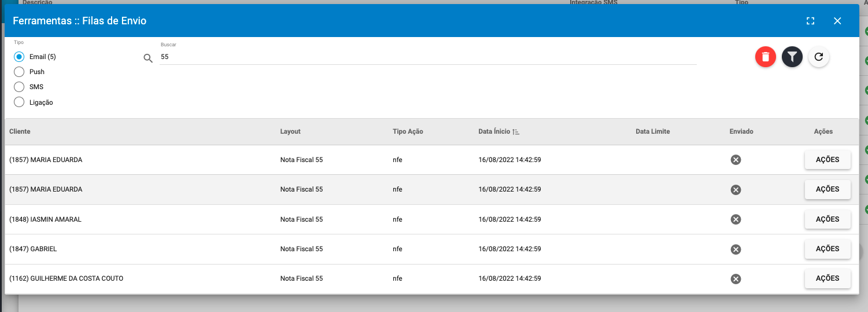Image resolution: width=868 pixels, height=312 pixels.
Task: Click nfe cell in IASMIN AMARAL row
Action: click(x=397, y=219)
